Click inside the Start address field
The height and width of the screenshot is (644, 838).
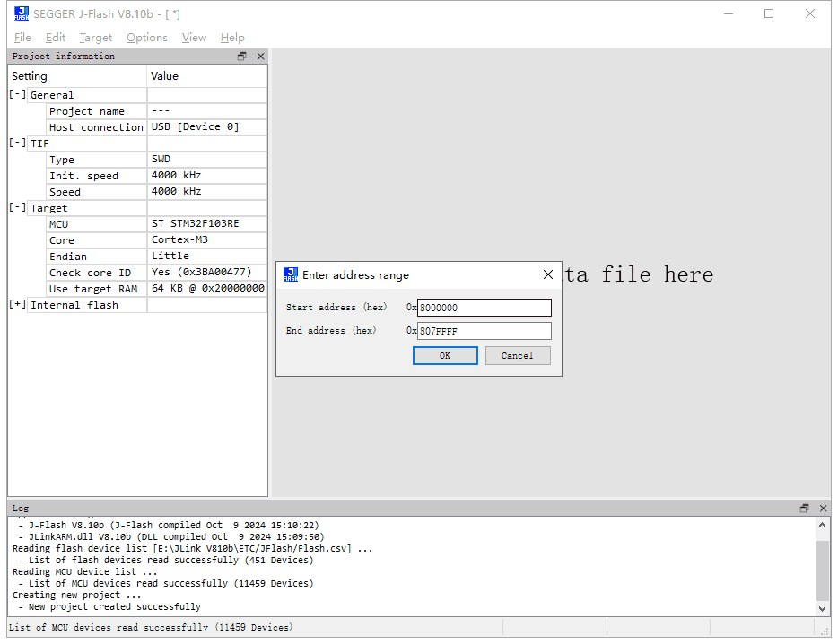pos(484,307)
